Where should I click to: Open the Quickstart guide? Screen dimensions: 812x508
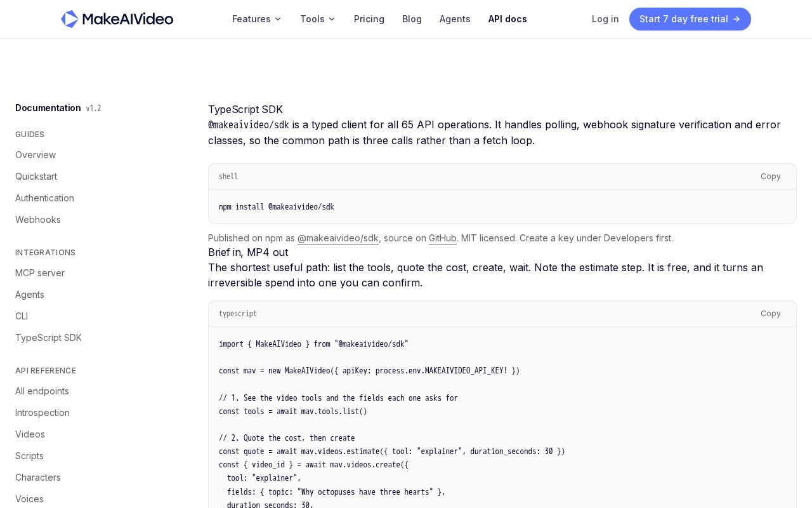coord(36,177)
